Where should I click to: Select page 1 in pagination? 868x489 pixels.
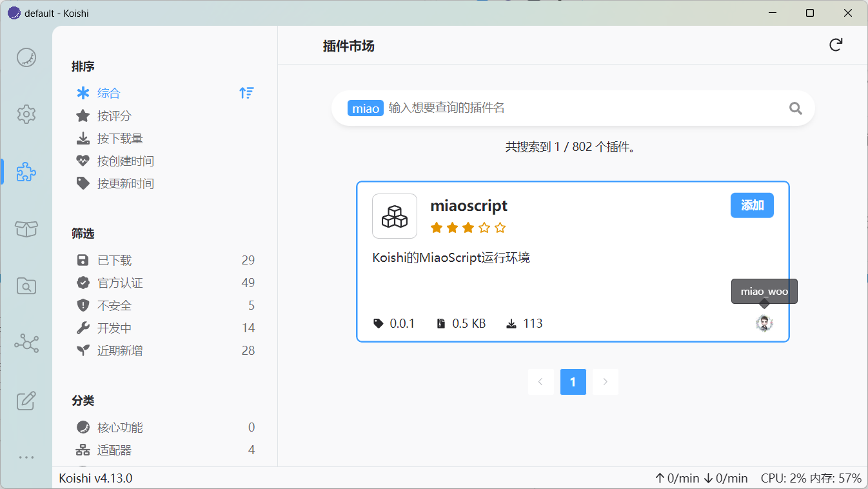tap(573, 382)
